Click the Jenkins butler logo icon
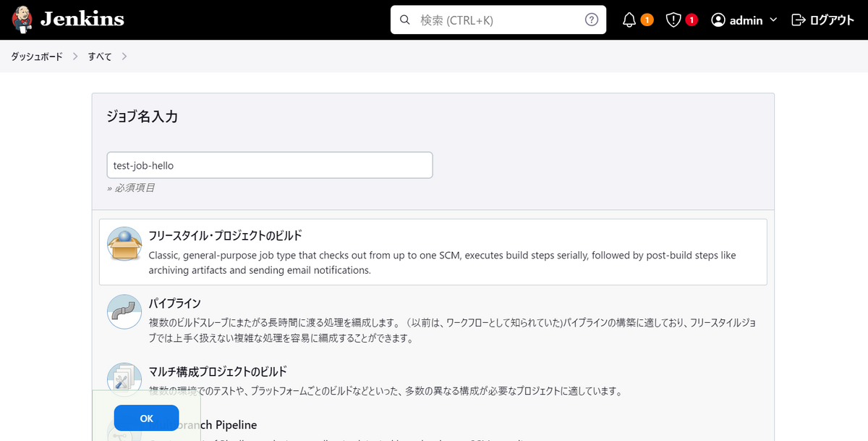The width and height of the screenshot is (868, 441). [x=22, y=20]
